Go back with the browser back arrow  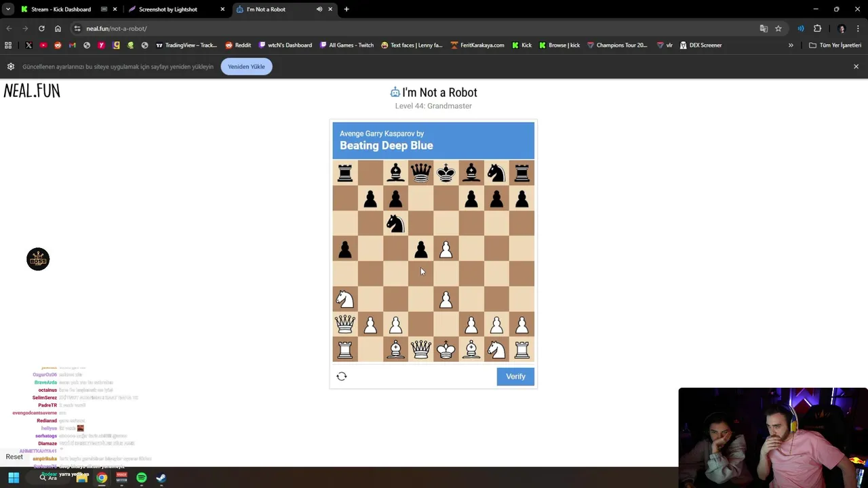[9, 28]
